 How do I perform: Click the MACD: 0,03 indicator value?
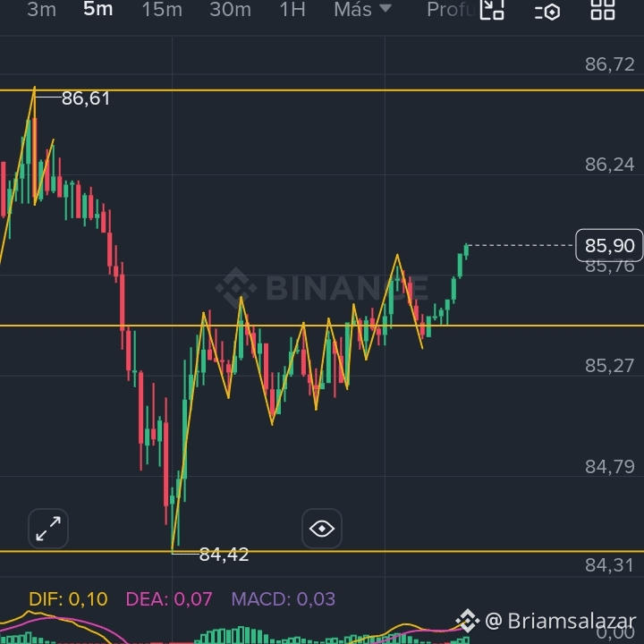pyautogui.click(x=284, y=598)
